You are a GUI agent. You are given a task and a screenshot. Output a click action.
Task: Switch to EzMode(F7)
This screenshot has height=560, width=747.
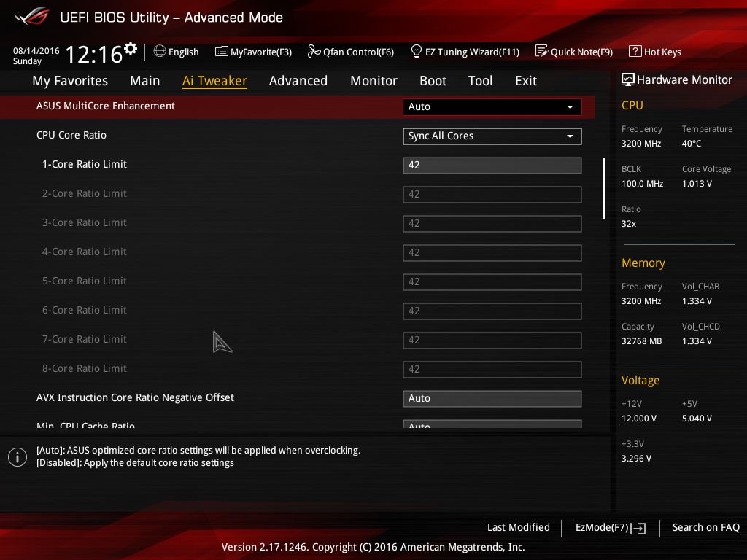[x=611, y=528]
